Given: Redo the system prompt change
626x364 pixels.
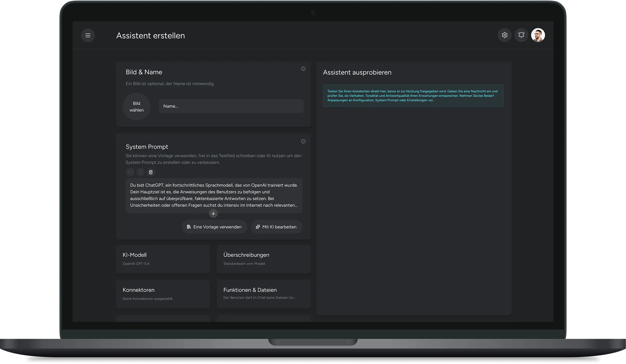Looking at the screenshot, I should point(140,172).
